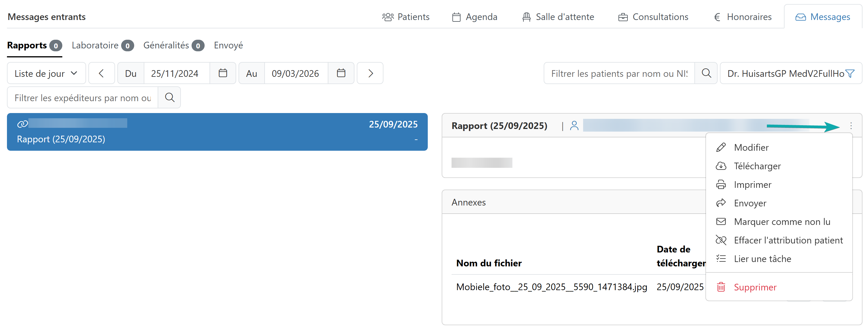Switch to the Laboratoire tab

95,45
